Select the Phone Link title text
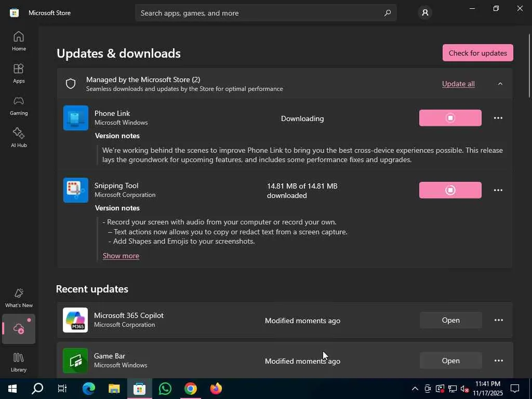Screen dimensions: 532x399 tap(112, 113)
